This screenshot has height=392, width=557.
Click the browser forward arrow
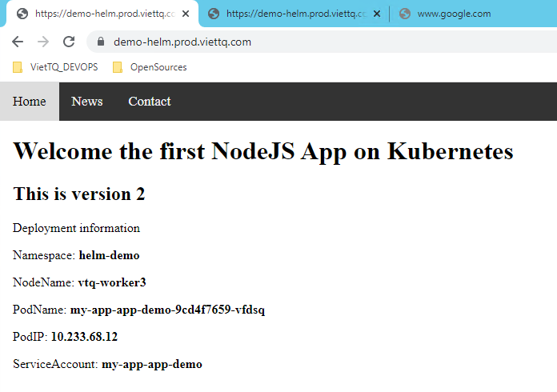43,42
